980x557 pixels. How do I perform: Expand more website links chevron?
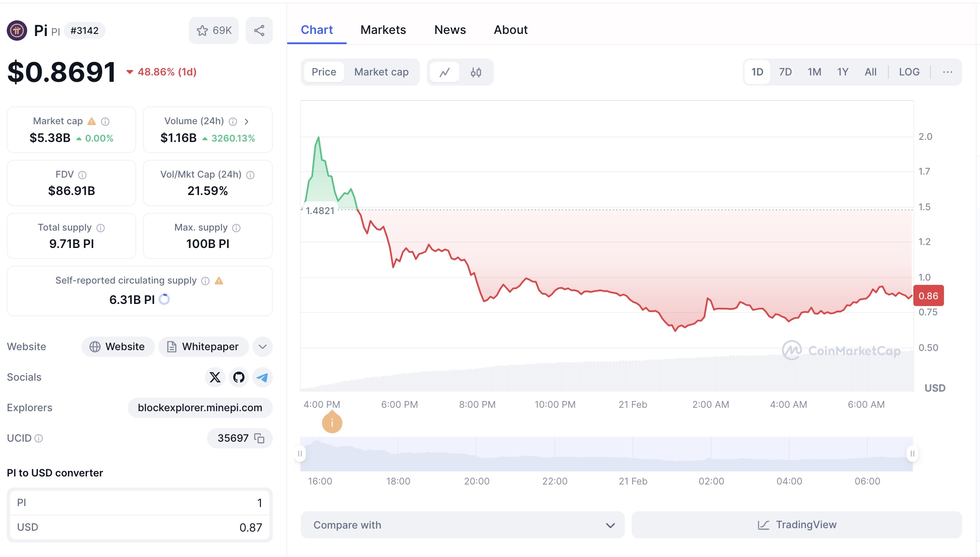263,347
